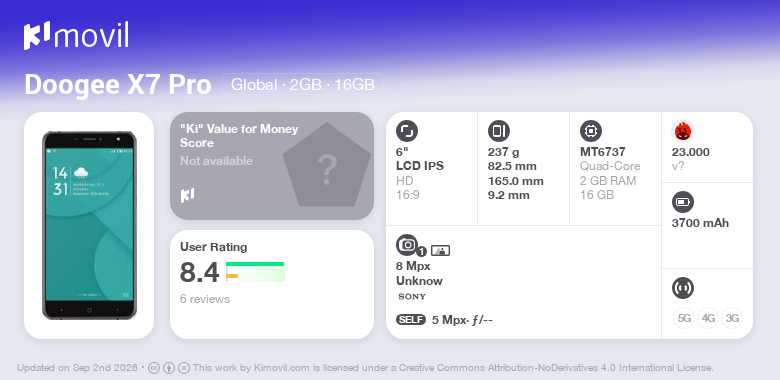Click the Doogee X7 Pro phone image
Viewport: 780px width, 380px height.
89,225
